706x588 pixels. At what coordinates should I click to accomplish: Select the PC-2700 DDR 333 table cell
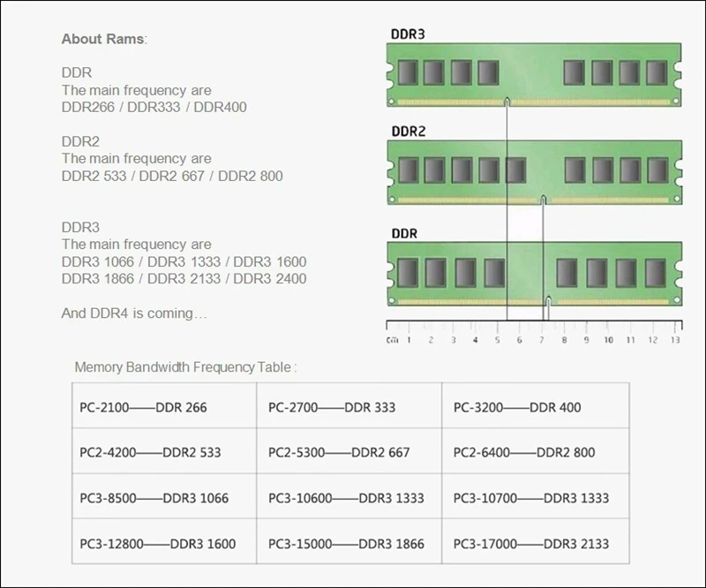(x=349, y=405)
